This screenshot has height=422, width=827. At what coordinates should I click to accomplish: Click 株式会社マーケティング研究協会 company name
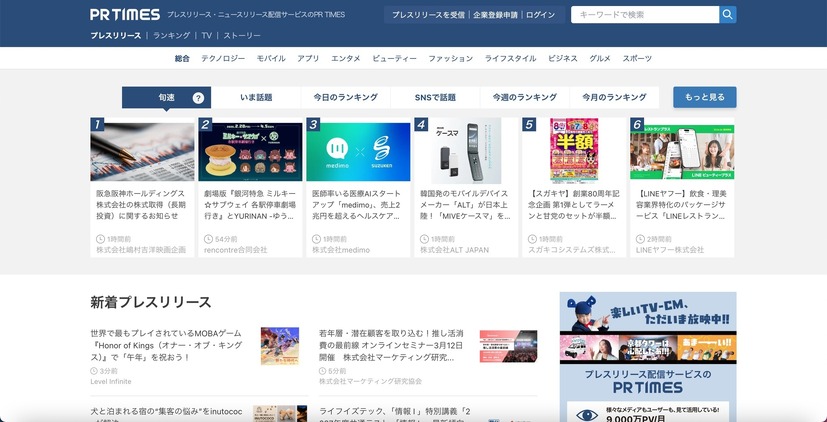pyautogui.click(x=370, y=381)
